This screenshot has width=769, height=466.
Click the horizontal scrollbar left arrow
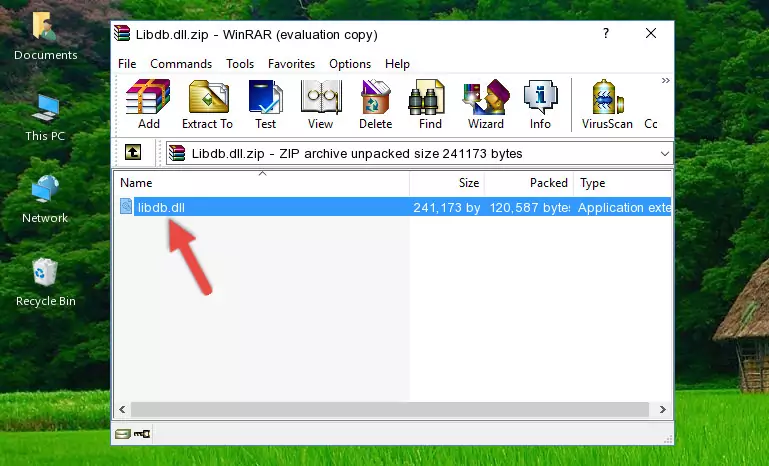122,409
